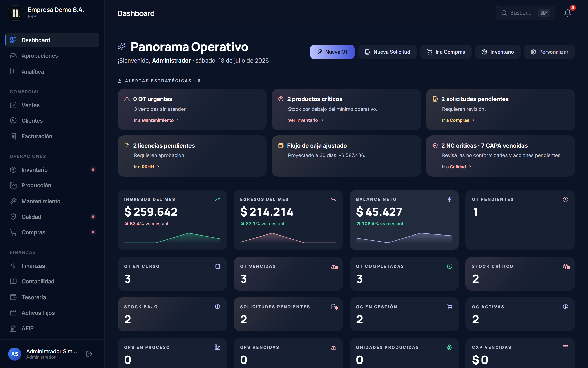Click the ⌘K shortcut badge

(x=544, y=13)
